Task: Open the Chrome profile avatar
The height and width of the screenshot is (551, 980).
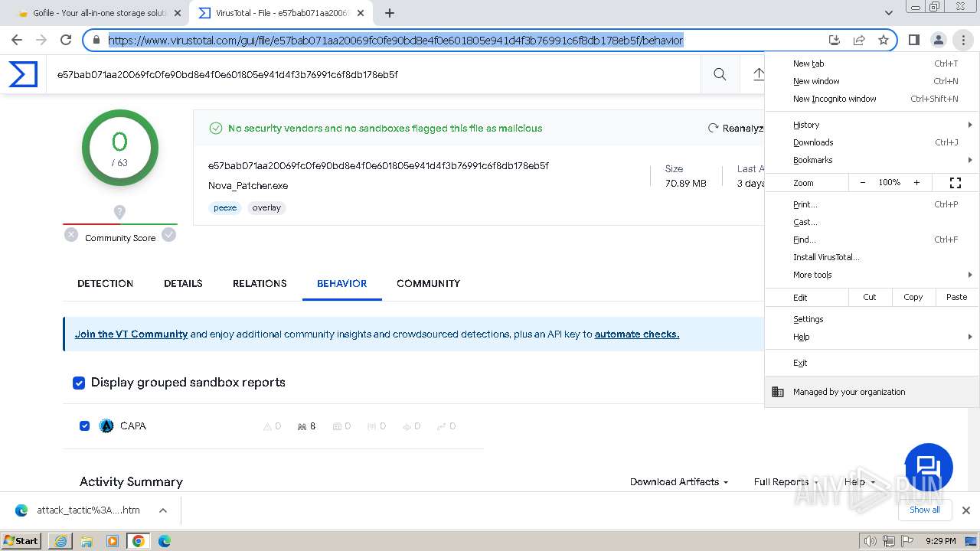Action: 938,40
